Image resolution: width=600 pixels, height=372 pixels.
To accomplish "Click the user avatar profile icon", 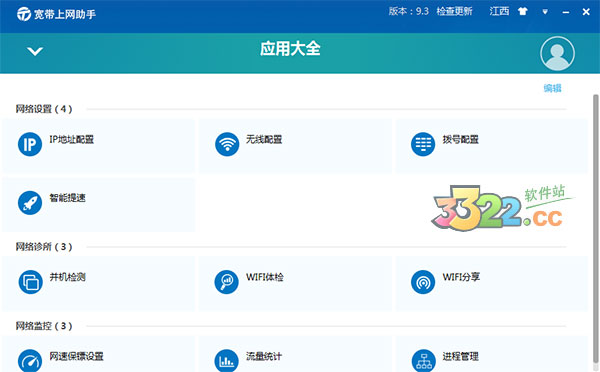I will click(557, 53).
